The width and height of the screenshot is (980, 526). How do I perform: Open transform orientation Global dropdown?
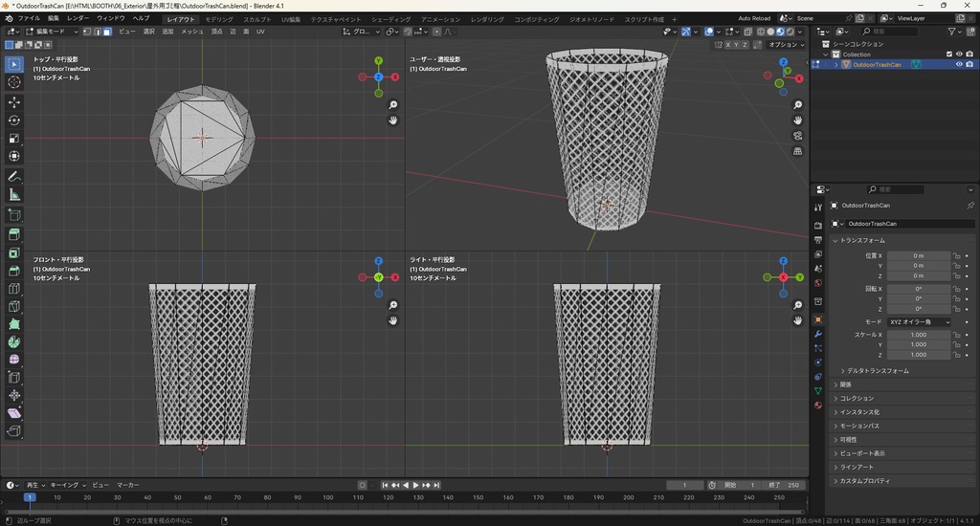click(x=361, y=32)
